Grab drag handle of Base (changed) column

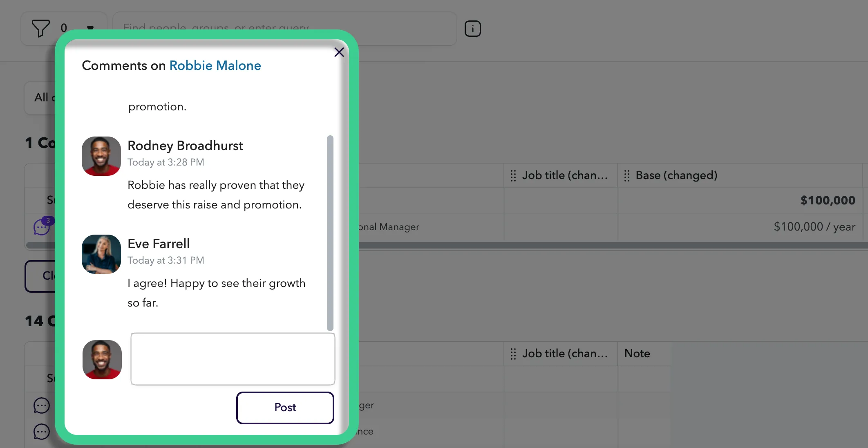(x=626, y=175)
